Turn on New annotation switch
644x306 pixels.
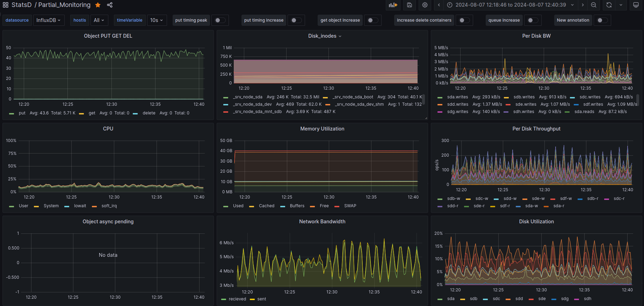tap(602, 20)
